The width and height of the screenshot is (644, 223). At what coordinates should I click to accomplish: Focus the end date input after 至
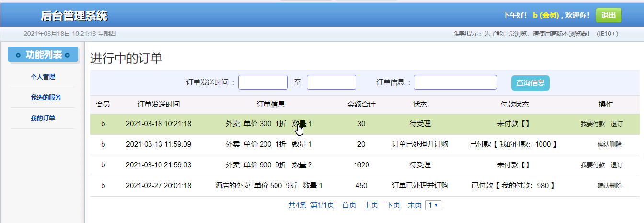pos(332,82)
